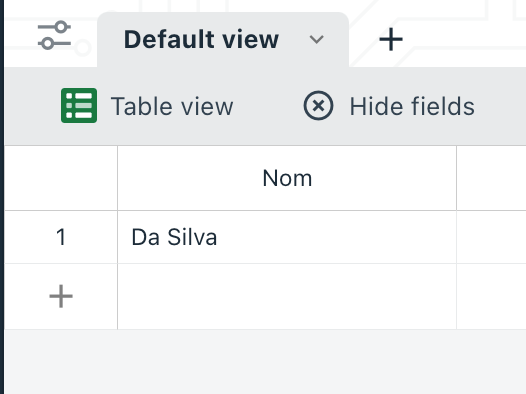Expand the Default view chevron dropdown
526x394 pixels.
pyautogui.click(x=316, y=40)
